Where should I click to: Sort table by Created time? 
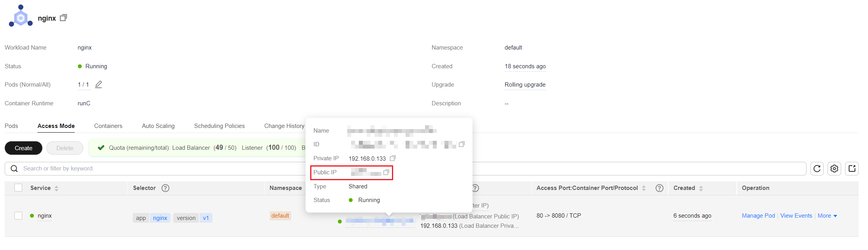click(x=701, y=188)
